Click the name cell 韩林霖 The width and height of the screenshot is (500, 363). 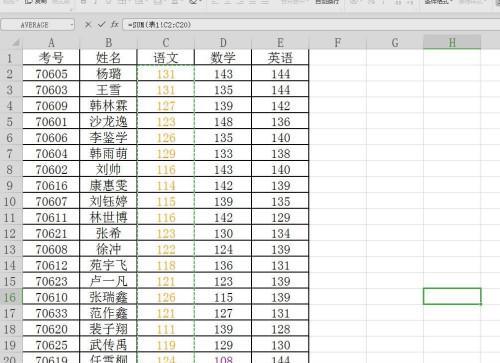tap(108, 106)
